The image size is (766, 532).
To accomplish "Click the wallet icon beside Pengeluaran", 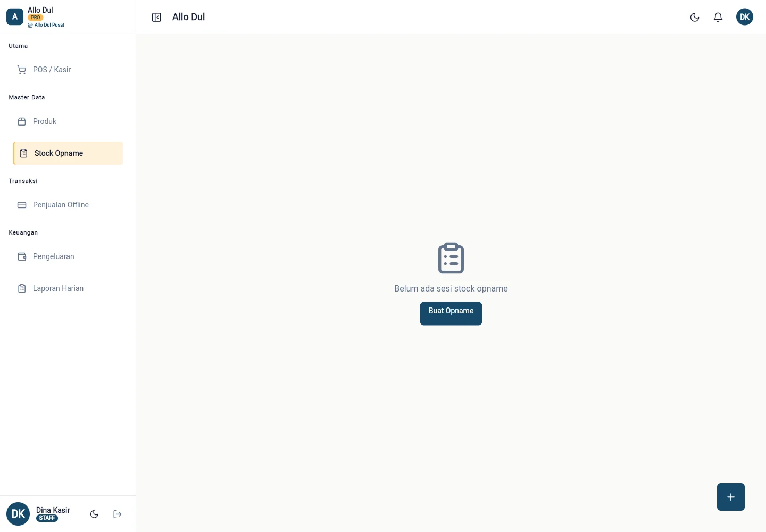I will tap(22, 256).
